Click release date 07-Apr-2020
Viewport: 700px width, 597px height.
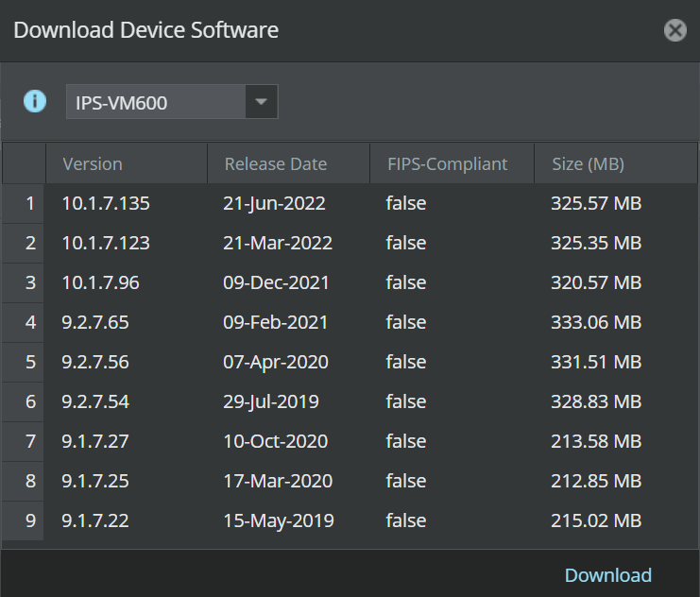tap(276, 362)
